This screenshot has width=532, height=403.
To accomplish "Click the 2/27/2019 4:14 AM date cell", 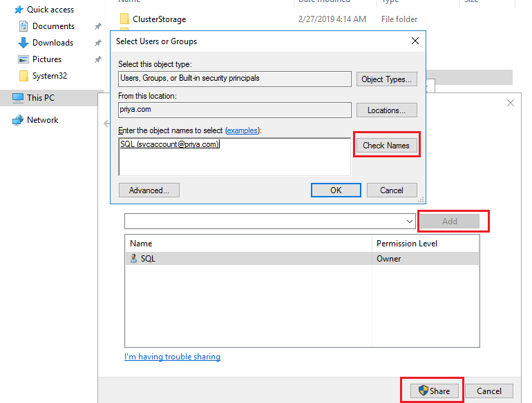I will point(332,19).
